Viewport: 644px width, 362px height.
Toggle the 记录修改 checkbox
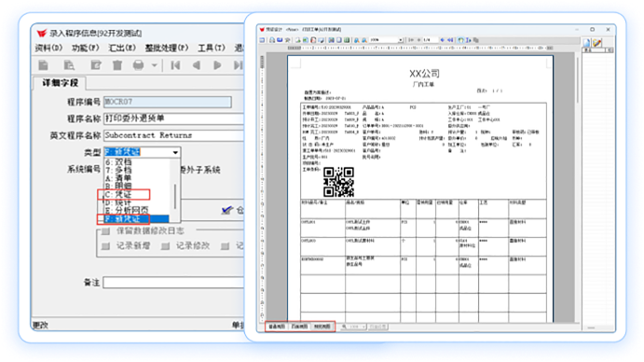pyautogui.click(x=165, y=246)
